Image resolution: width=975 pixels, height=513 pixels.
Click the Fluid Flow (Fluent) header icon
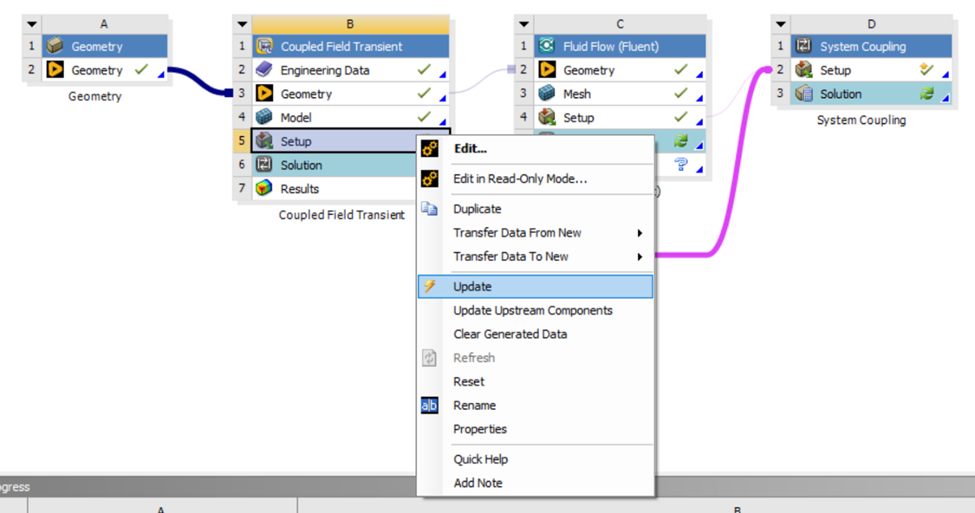547,46
